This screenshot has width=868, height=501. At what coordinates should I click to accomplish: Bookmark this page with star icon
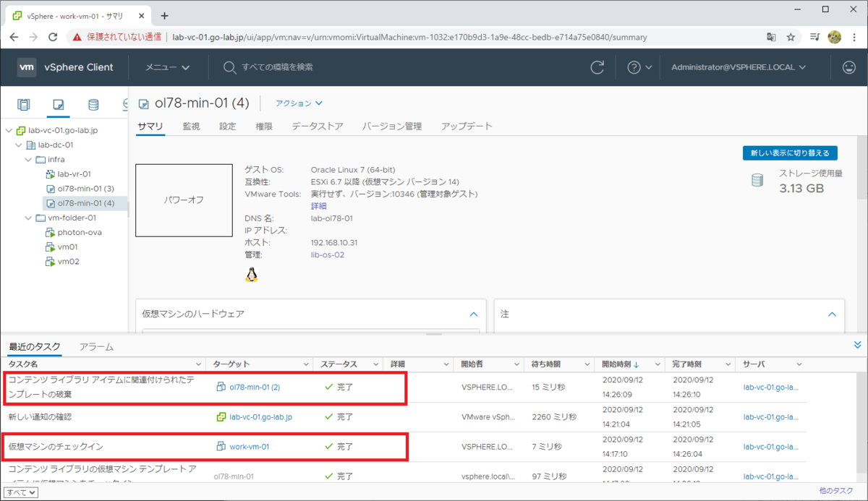coord(791,37)
